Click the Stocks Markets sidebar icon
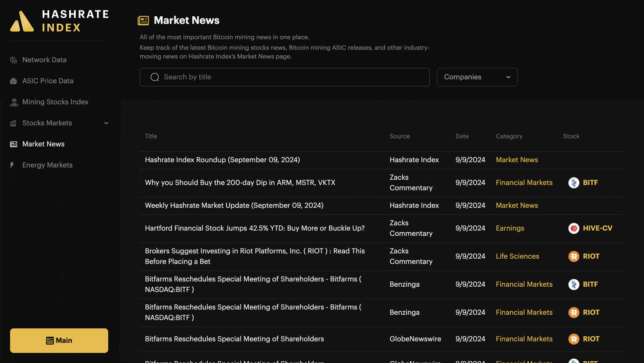The width and height of the screenshot is (644, 363). 14,123
